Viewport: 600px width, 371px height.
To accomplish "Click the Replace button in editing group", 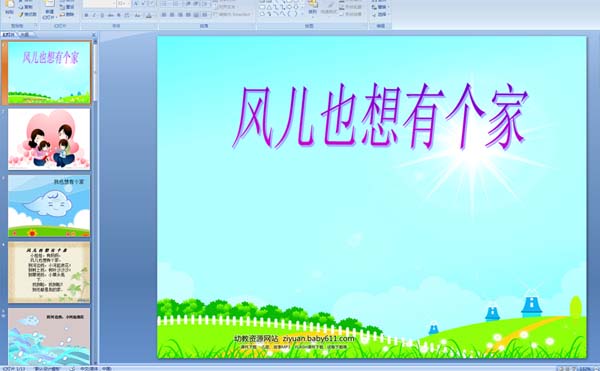I will (x=380, y=7).
